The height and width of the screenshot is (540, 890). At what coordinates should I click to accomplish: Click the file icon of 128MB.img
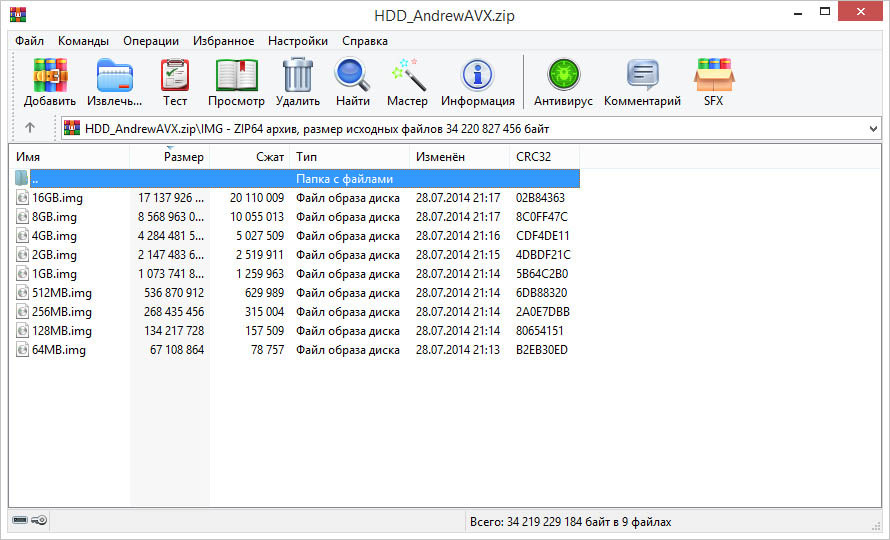[x=22, y=330]
